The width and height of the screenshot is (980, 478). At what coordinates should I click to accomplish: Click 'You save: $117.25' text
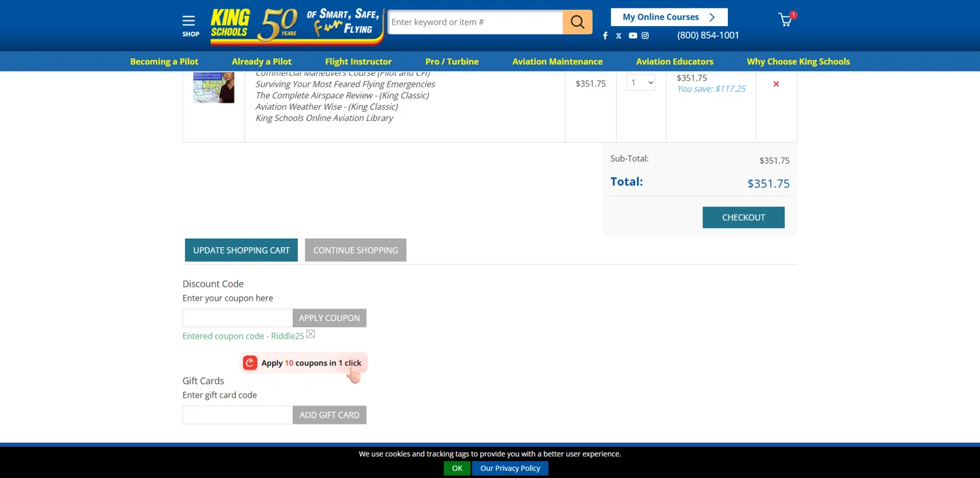[x=711, y=89]
